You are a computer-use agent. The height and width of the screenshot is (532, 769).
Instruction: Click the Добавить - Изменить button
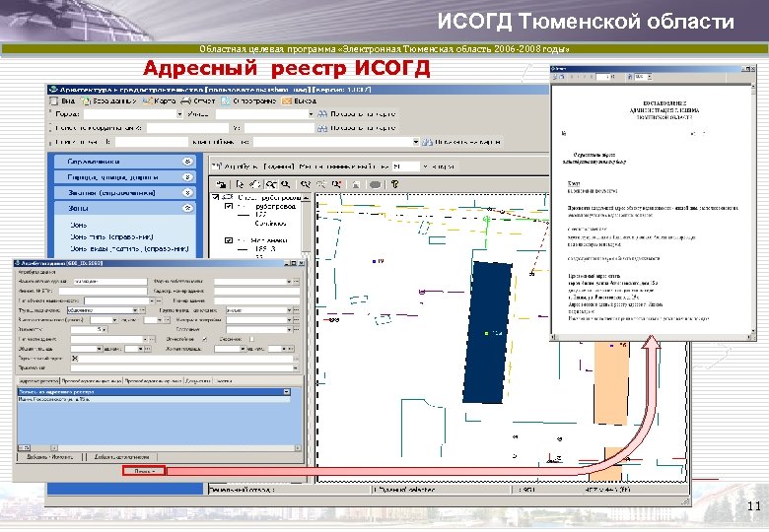pyautogui.click(x=49, y=456)
